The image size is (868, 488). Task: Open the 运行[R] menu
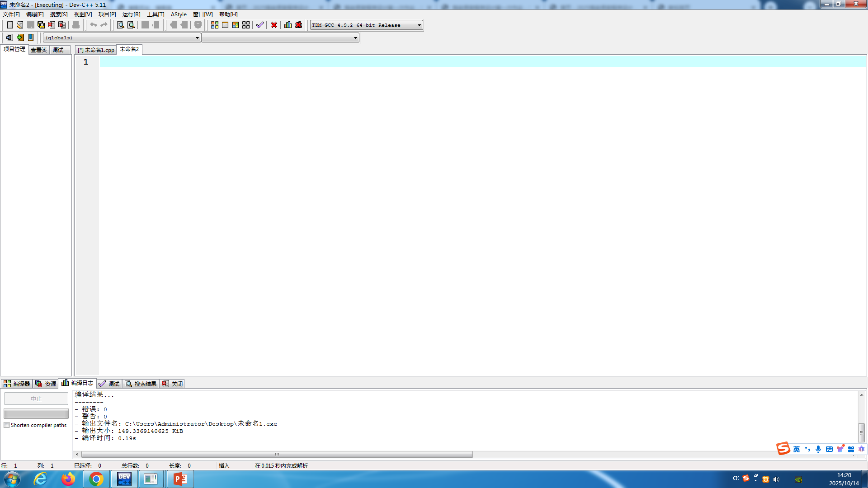pyautogui.click(x=131, y=14)
